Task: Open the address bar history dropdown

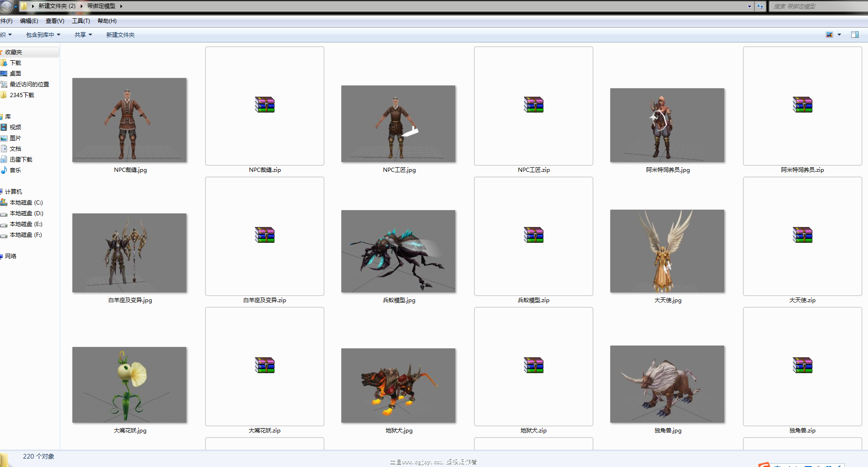Action: 749,7
